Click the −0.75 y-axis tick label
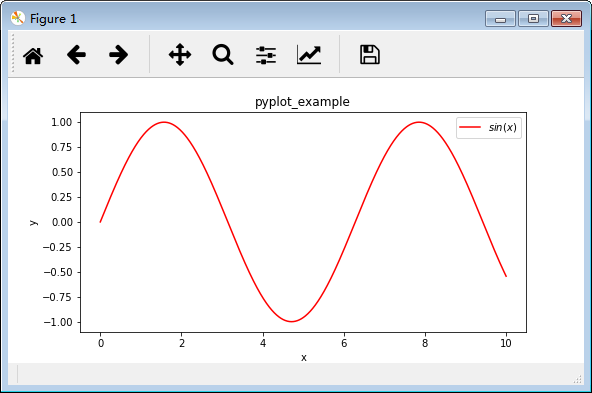The image size is (592, 393). click(x=57, y=297)
